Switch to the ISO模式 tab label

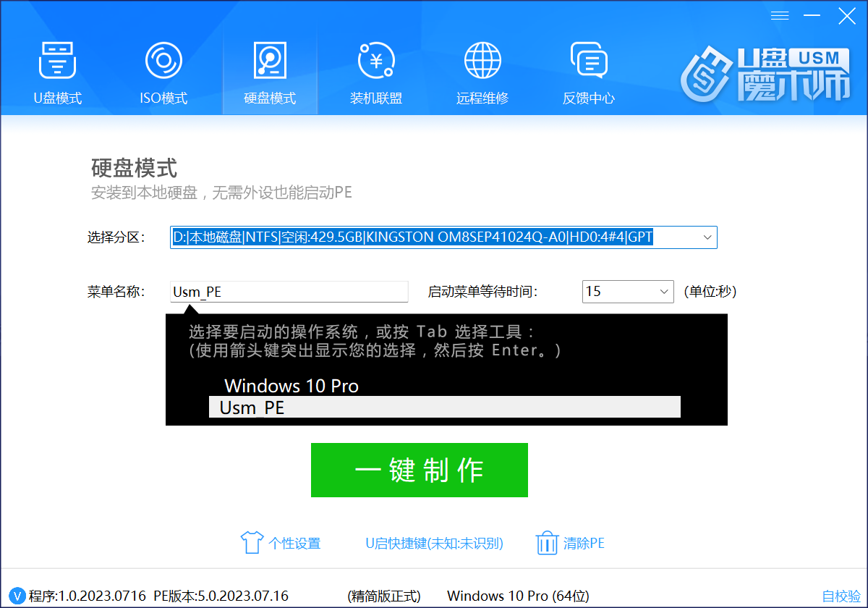163,98
